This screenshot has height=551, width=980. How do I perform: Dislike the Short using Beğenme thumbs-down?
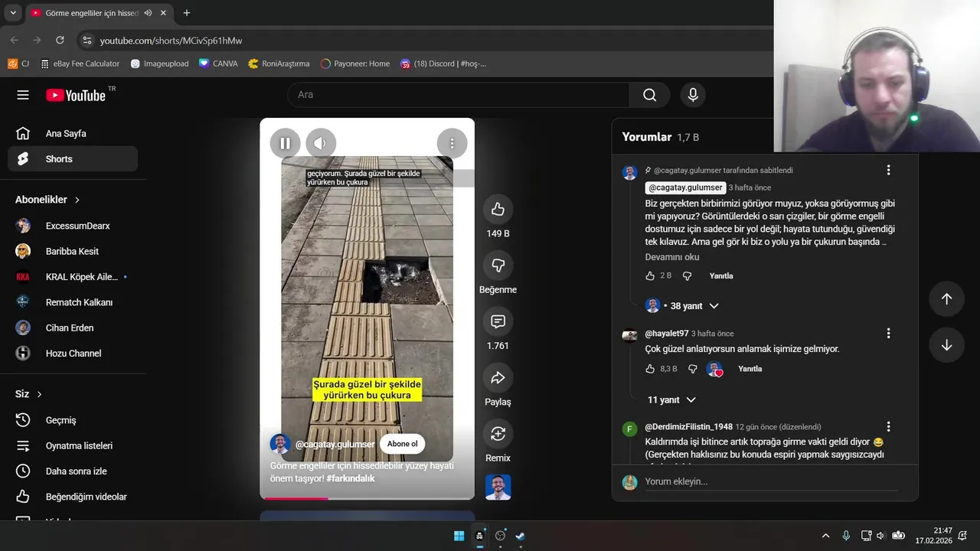click(498, 265)
